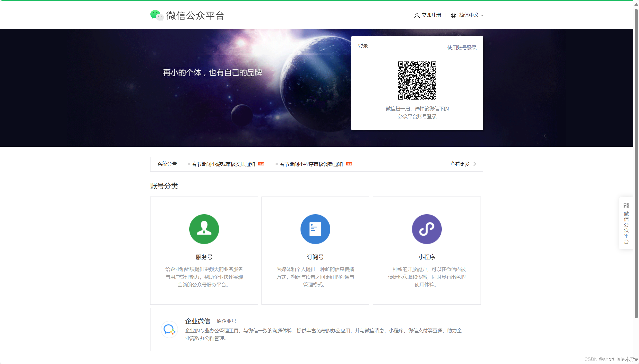This screenshot has height=364, width=639.
Task: Open the 简体中文 language dropdown
Action: (469, 15)
